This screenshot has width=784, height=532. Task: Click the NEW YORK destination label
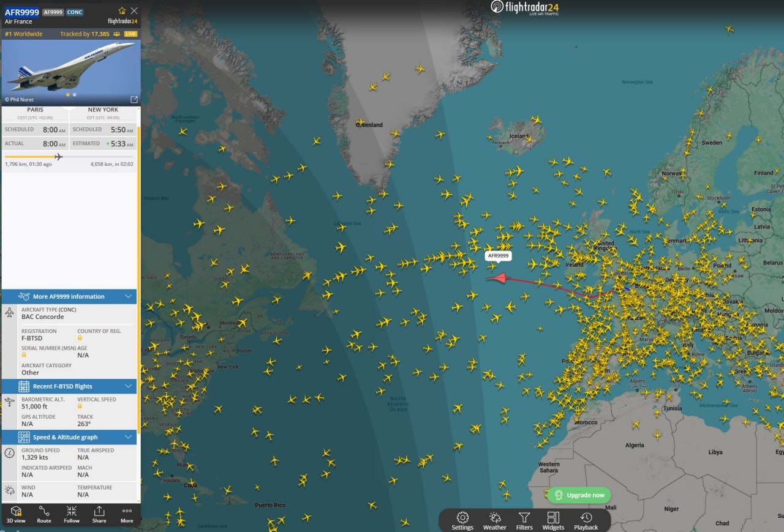[x=103, y=110]
